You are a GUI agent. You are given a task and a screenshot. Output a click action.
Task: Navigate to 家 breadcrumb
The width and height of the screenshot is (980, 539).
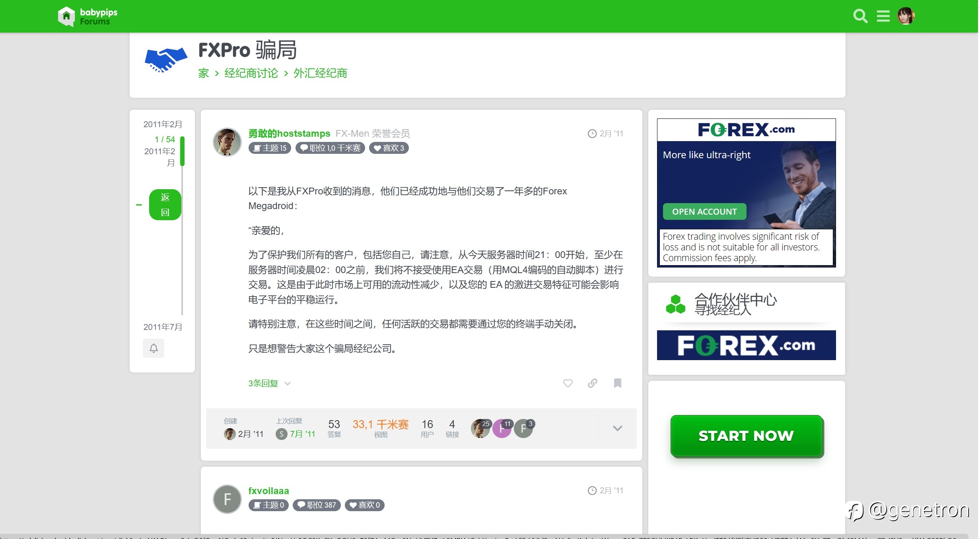204,74
